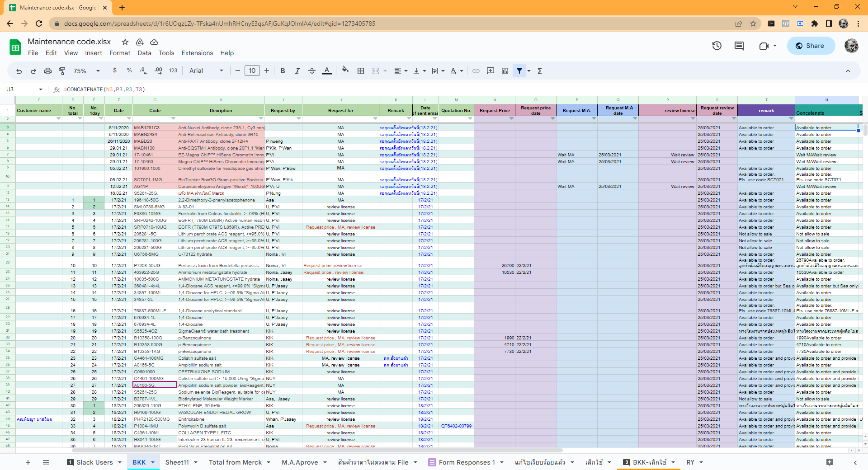Toggle the filter button in toolbar
This screenshot has width=868, height=470.
click(519, 71)
